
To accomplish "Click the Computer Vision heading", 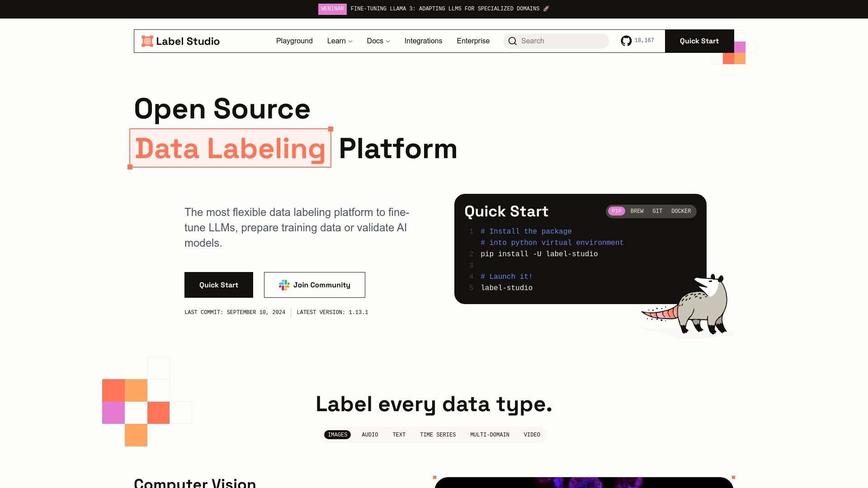I will [x=195, y=483].
